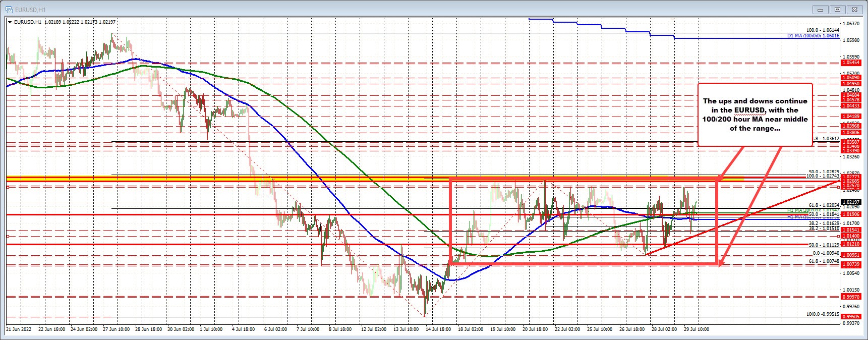Click the time axis label 30 Jun 02:00
This screenshot has height=340, width=868.
coord(182,329)
